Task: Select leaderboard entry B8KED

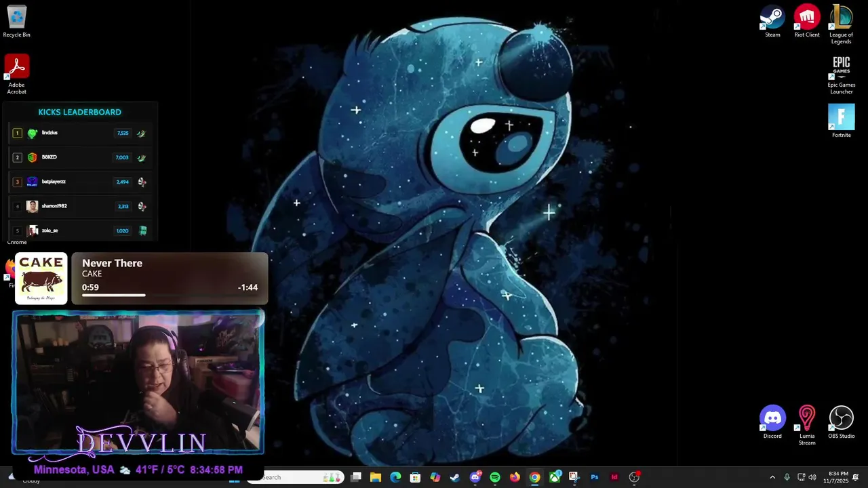Action: (80, 157)
